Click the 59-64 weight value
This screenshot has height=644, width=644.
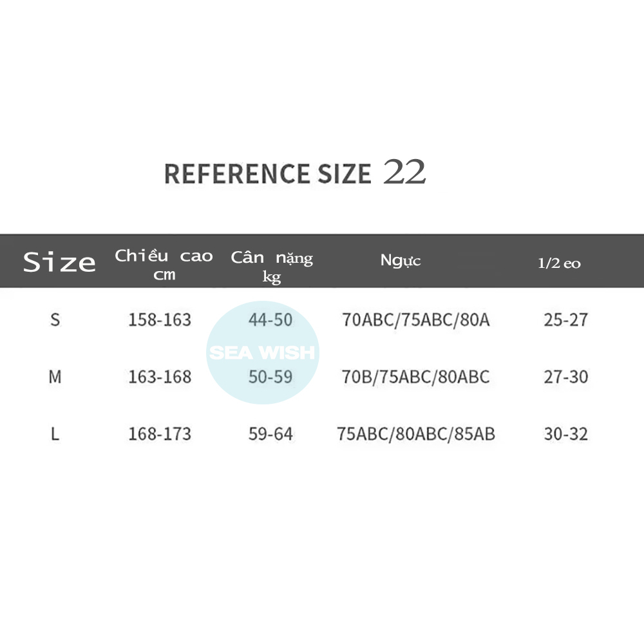(270, 434)
